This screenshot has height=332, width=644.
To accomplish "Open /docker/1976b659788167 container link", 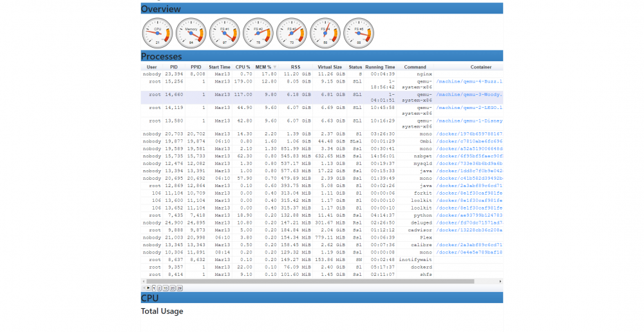I will click(x=469, y=134).
